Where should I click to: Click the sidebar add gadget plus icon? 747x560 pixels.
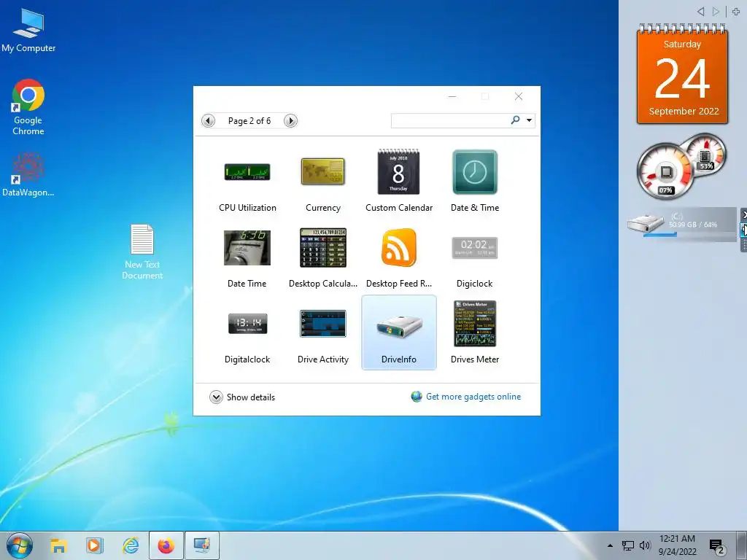point(736,12)
